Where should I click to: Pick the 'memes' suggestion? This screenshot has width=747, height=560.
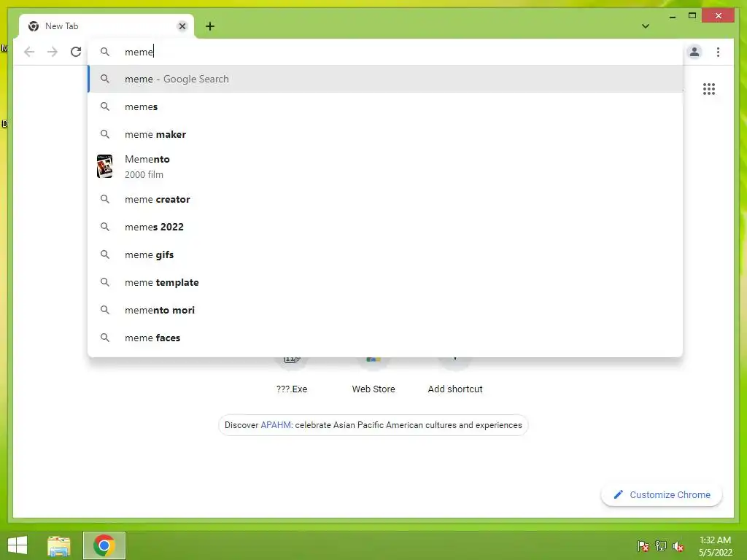(x=385, y=106)
